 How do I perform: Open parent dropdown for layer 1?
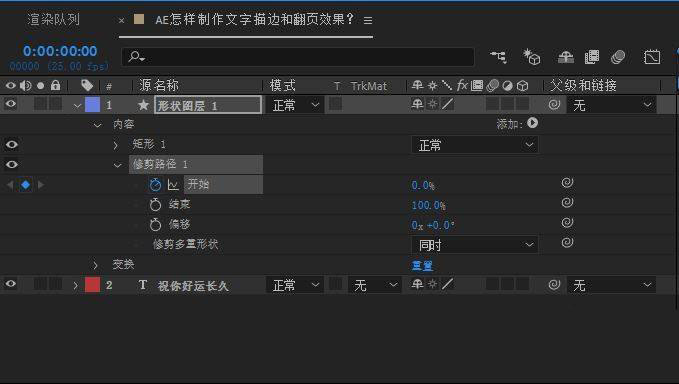point(611,105)
